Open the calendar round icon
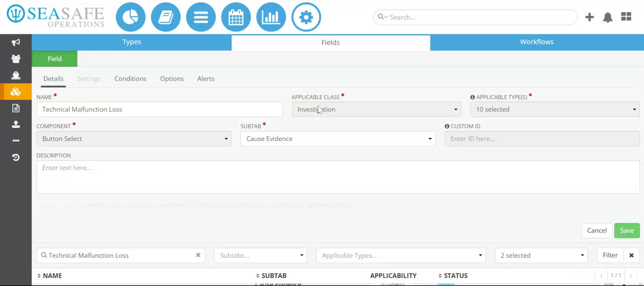Image resolution: width=644 pixels, height=286 pixels. [x=236, y=17]
